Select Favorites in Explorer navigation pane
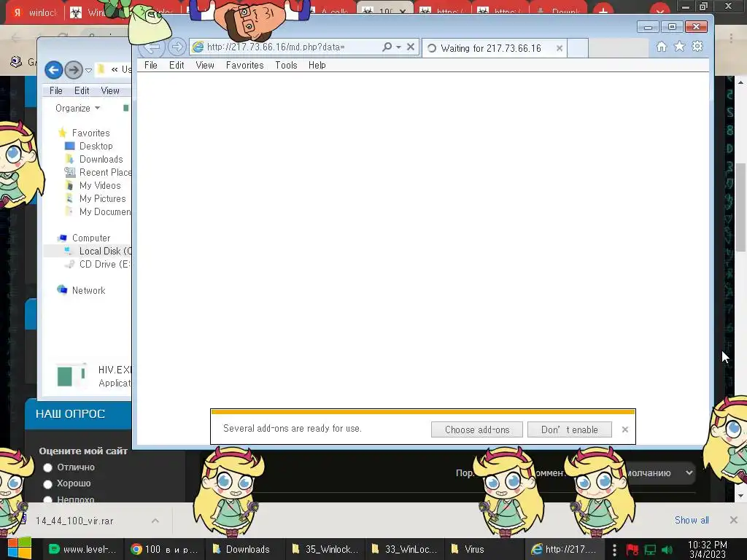 (90, 133)
